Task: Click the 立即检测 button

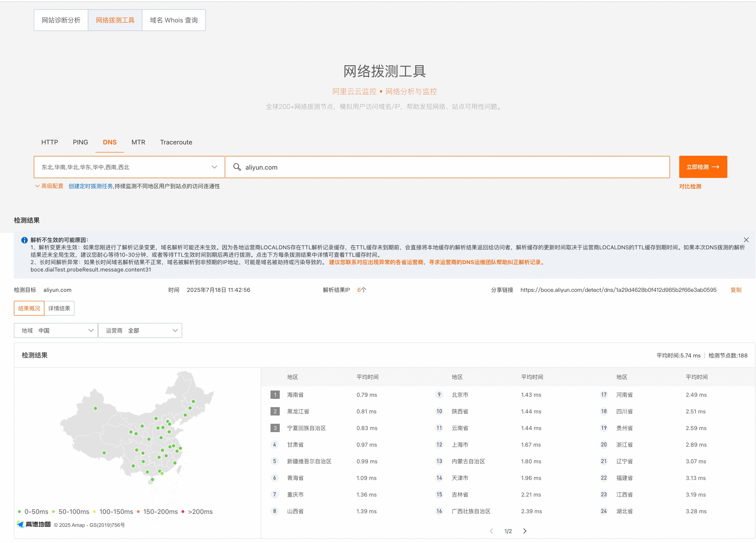Action: coord(703,167)
